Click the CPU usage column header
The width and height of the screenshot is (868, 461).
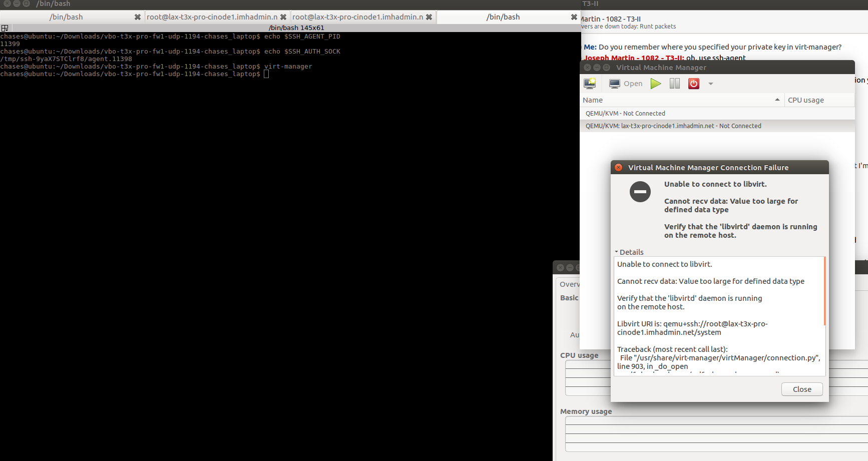pyautogui.click(x=805, y=100)
